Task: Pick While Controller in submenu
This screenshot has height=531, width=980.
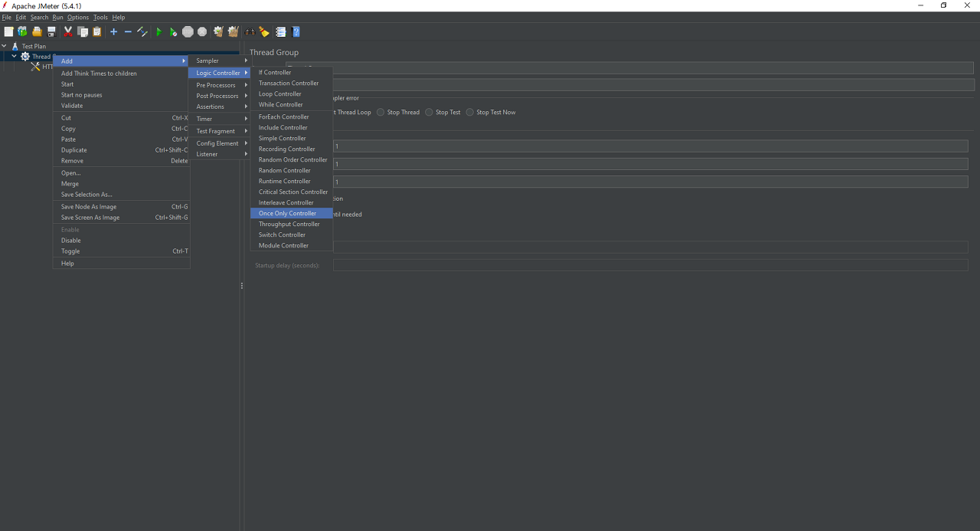Action: [x=291, y=104]
